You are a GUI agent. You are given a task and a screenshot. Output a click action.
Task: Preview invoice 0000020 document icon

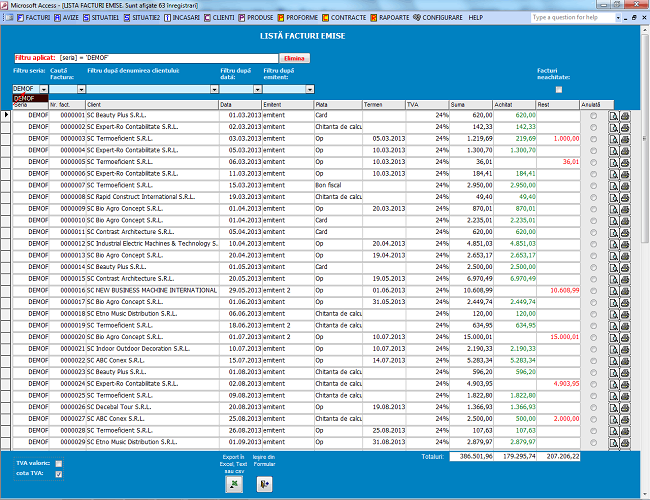614,337
